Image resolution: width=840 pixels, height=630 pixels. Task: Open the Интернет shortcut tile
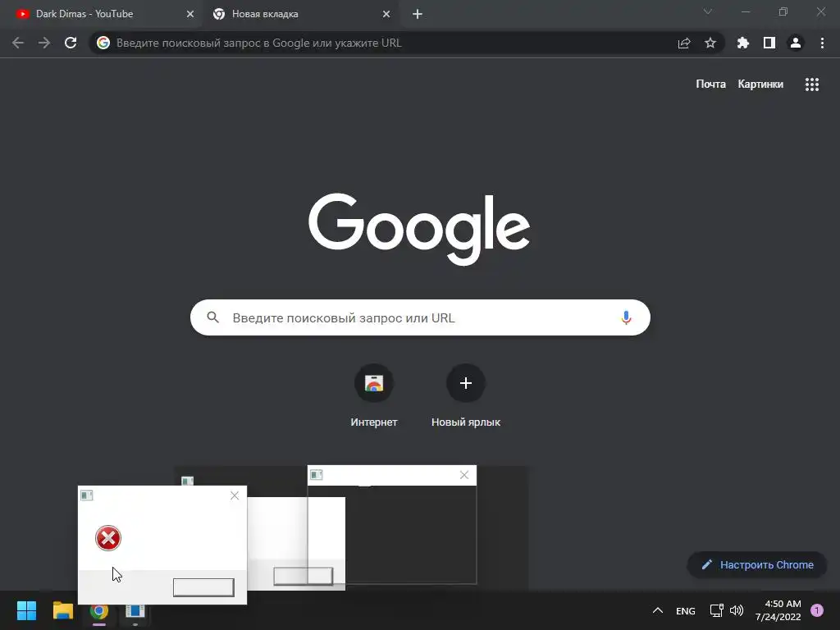[x=374, y=395]
